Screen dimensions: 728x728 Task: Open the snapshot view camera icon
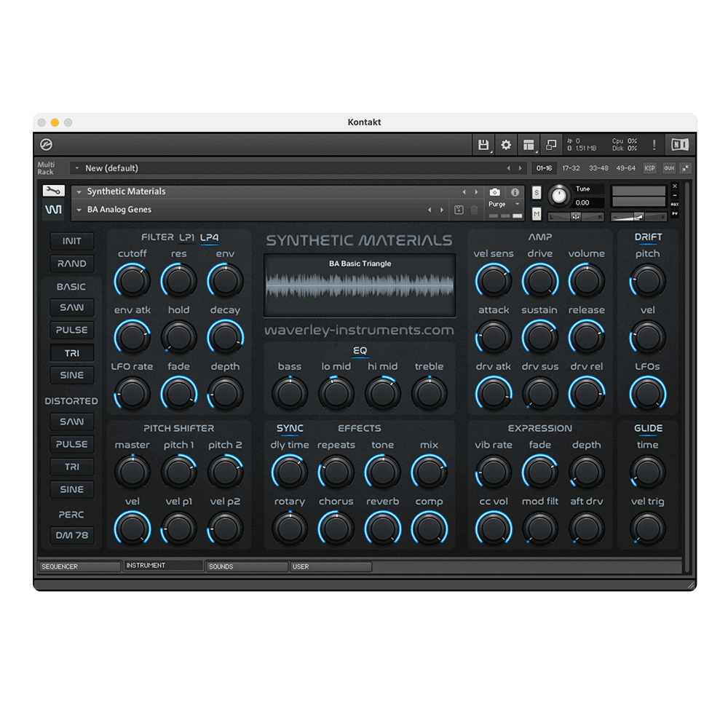[495, 192]
